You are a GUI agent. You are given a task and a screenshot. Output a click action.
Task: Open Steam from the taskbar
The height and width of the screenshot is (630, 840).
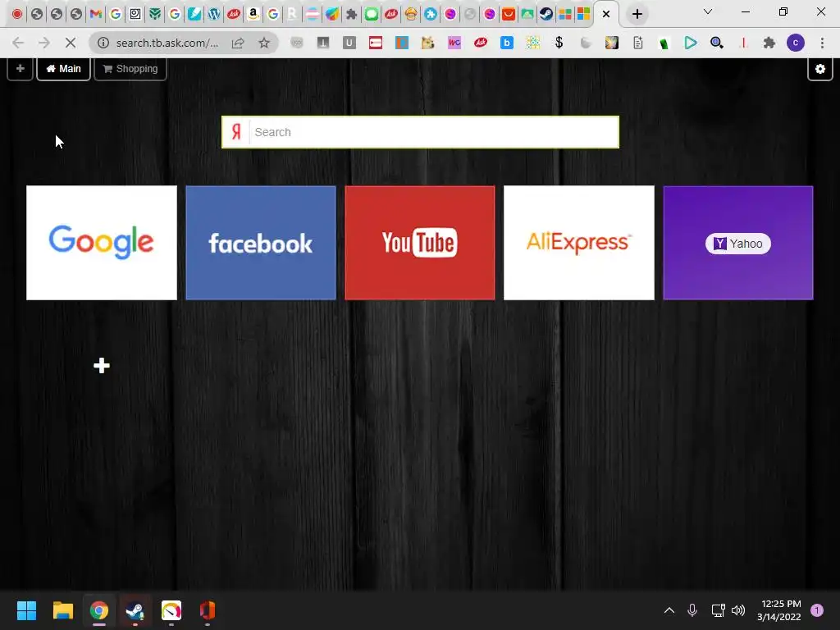tap(135, 610)
